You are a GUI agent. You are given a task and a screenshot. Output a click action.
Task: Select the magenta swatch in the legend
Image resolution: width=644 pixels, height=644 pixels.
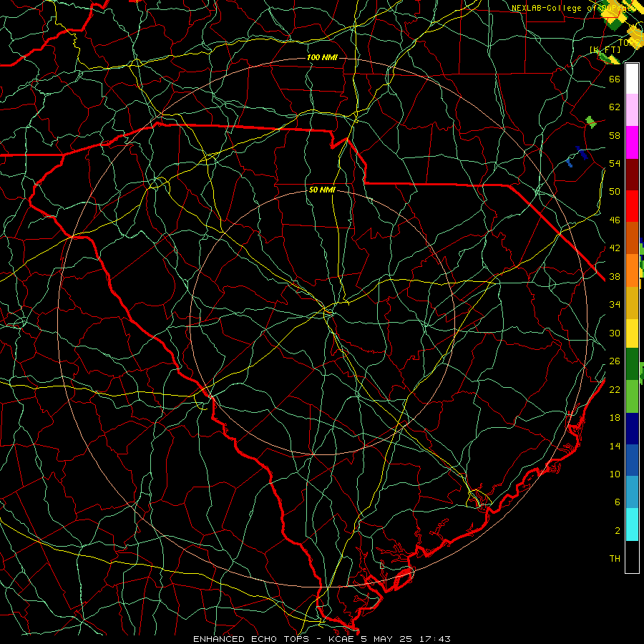[x=632, y=142]
